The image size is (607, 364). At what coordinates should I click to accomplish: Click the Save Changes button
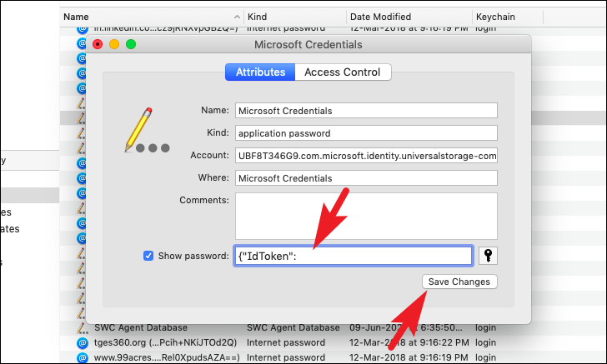459,282
